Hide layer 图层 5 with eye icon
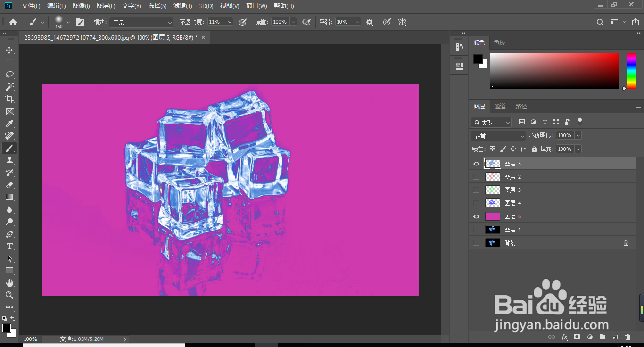This screenshot has height=347, width=644. 476,164
